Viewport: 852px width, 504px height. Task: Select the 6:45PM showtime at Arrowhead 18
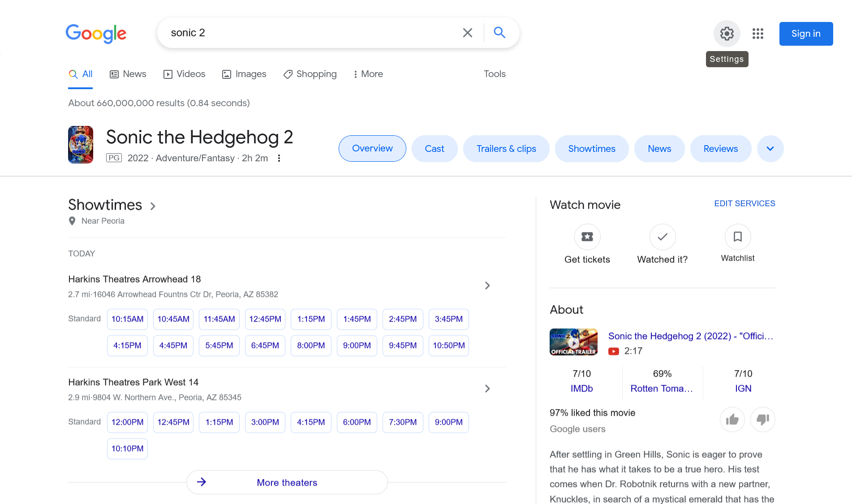coord(265,345)
